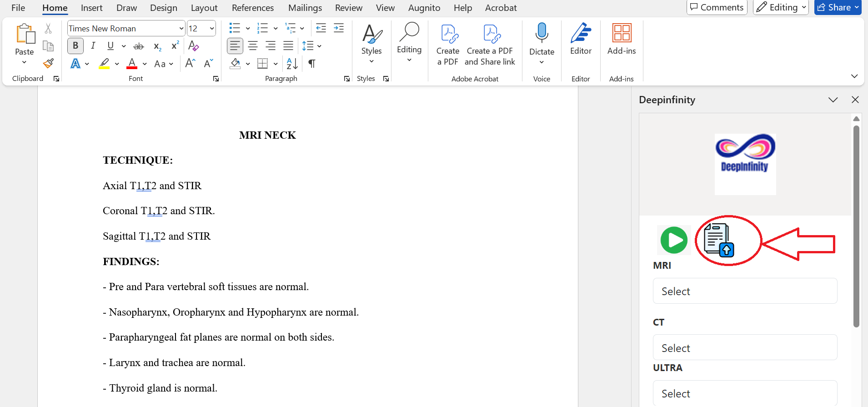The width and height of the screenshot is (868, 407).
Task: Toggle strikethrough text formatting
Action: coord(139,46)
